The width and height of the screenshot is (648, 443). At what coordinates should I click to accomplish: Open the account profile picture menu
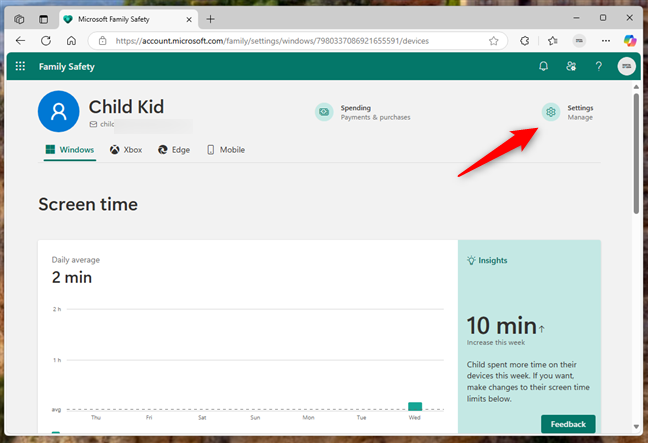[x=626, y=66]
